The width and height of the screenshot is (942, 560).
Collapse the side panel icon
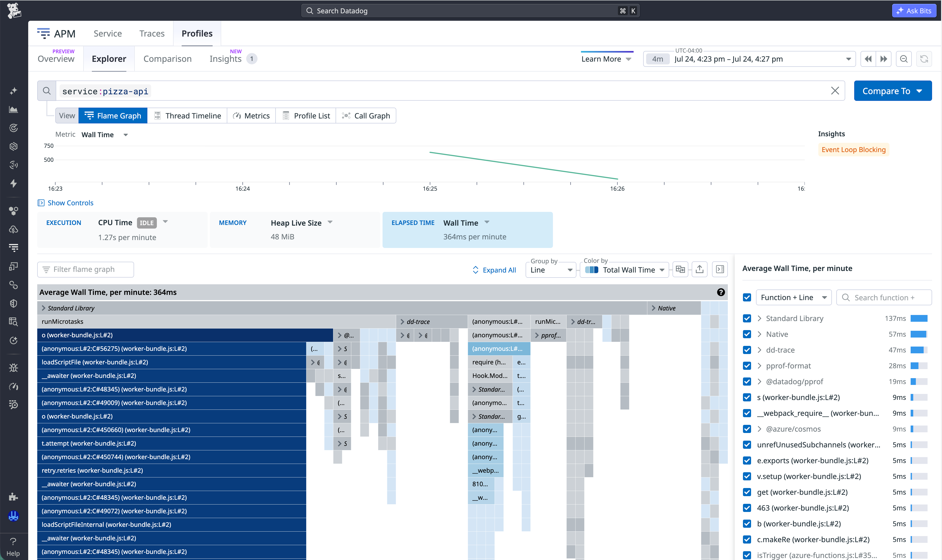(720, 269)
